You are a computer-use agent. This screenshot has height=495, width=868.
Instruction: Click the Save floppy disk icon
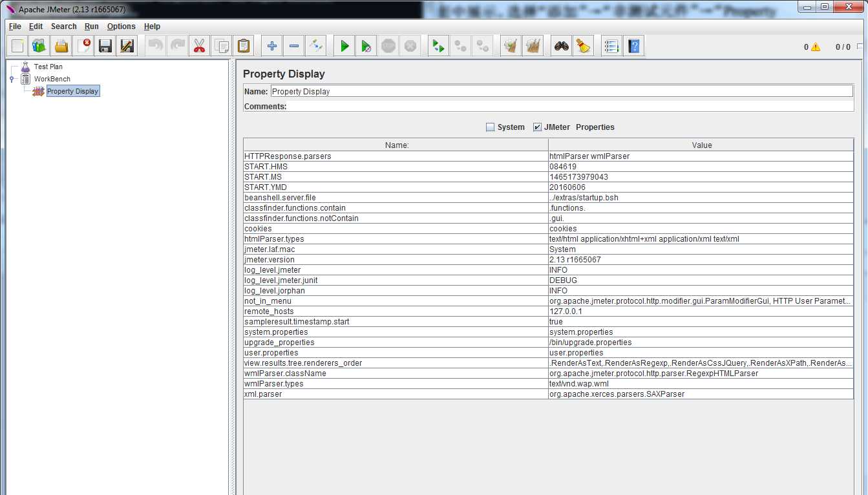(x=105, y=46)
